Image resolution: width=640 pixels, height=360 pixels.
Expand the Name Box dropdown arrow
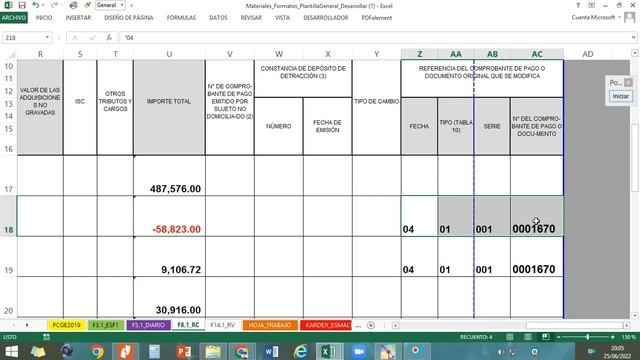[47, 38]
